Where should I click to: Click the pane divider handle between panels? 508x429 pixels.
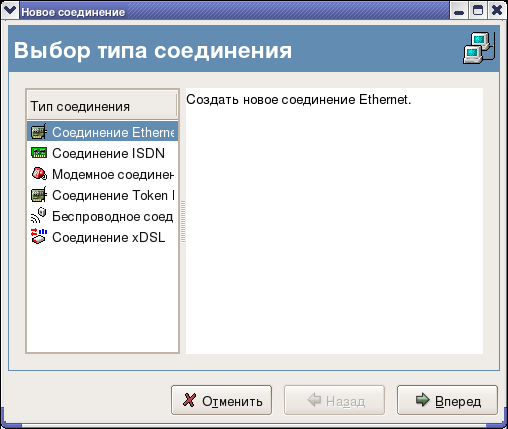point(183,221)
